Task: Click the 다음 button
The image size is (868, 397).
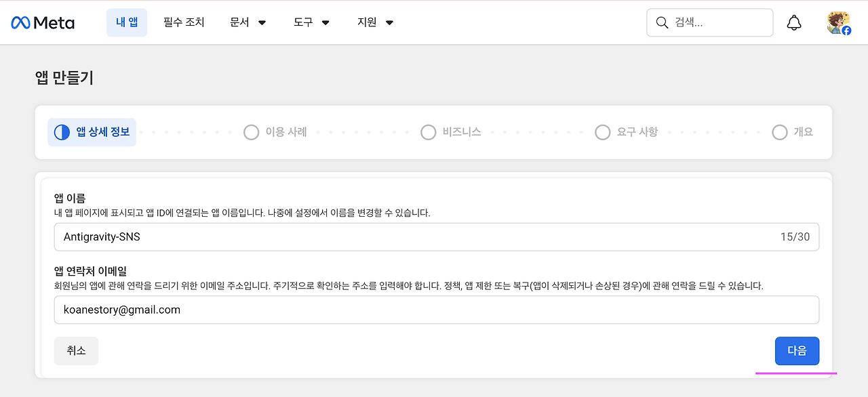Action: click(x=797, y=351)
